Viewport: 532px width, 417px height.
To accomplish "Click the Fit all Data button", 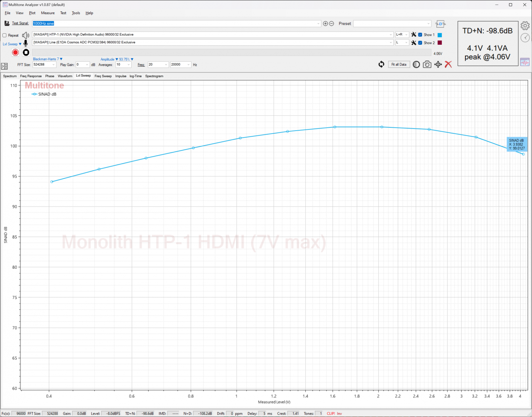I will pos(399,64).
